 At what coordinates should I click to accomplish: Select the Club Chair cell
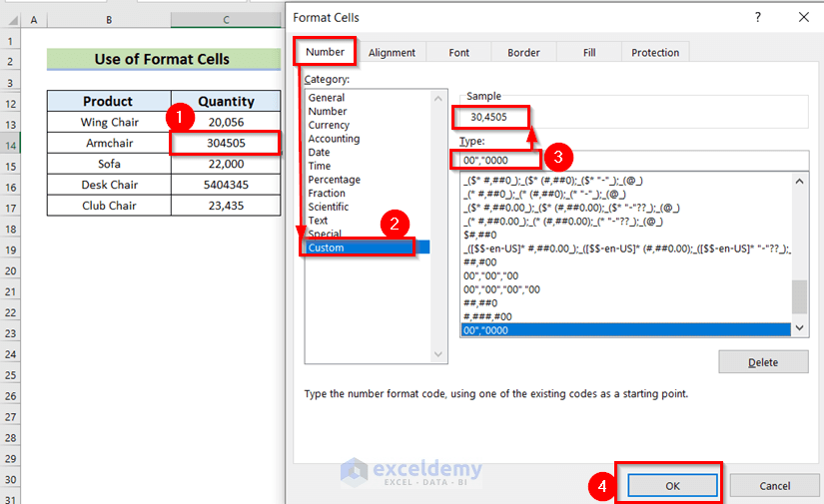tap(109, 206)
